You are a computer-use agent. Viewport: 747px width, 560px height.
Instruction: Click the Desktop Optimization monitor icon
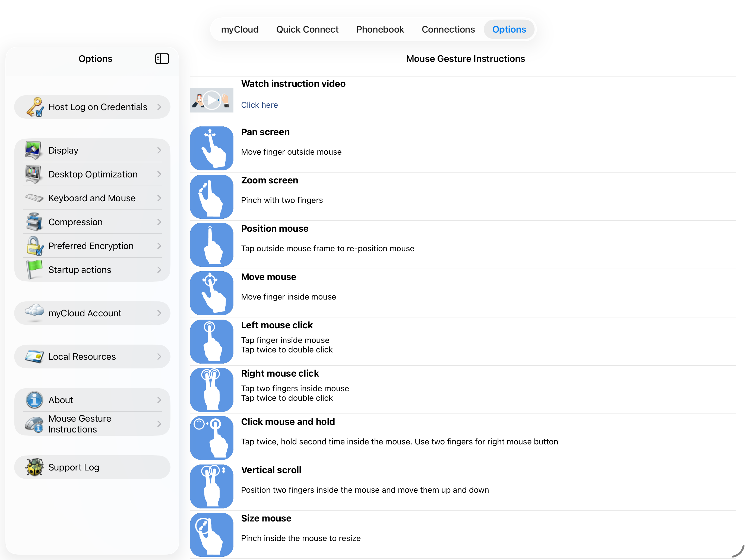click(x=33, y=174)
